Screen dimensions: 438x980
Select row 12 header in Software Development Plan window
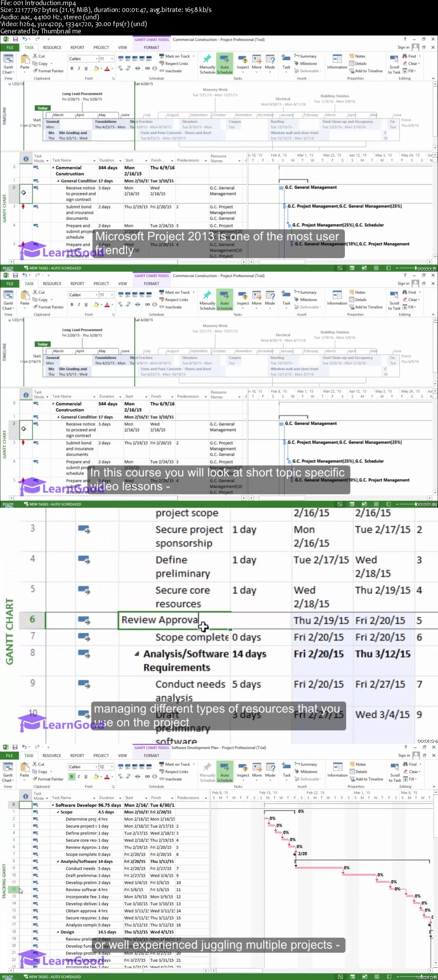click(x=14, y=889)
